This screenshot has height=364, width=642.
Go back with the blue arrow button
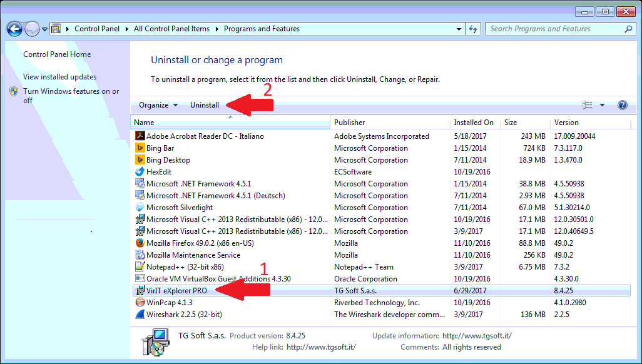14,29
